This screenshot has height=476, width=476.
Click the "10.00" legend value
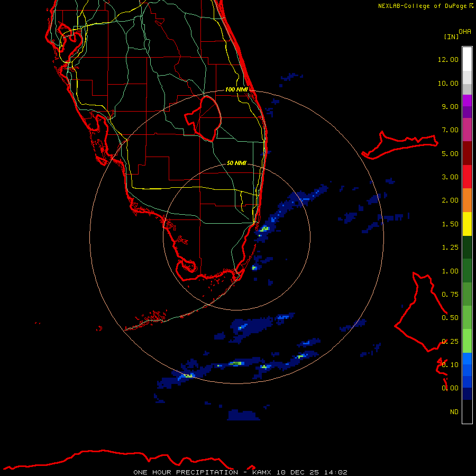click(x=448, y=83)
